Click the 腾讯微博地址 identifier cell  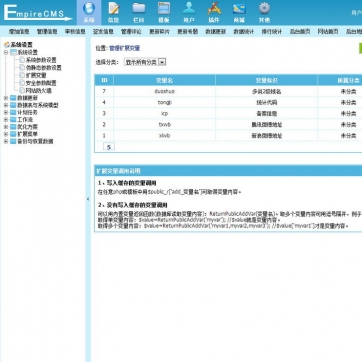(x=267, y=125)
